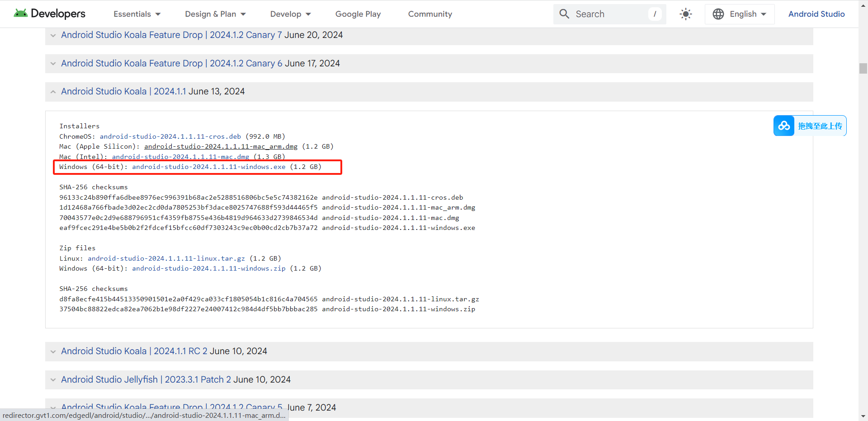Open the Android Studio Koala | 2024.1.1 link
868x421 pixels.
tap(123, 91)
